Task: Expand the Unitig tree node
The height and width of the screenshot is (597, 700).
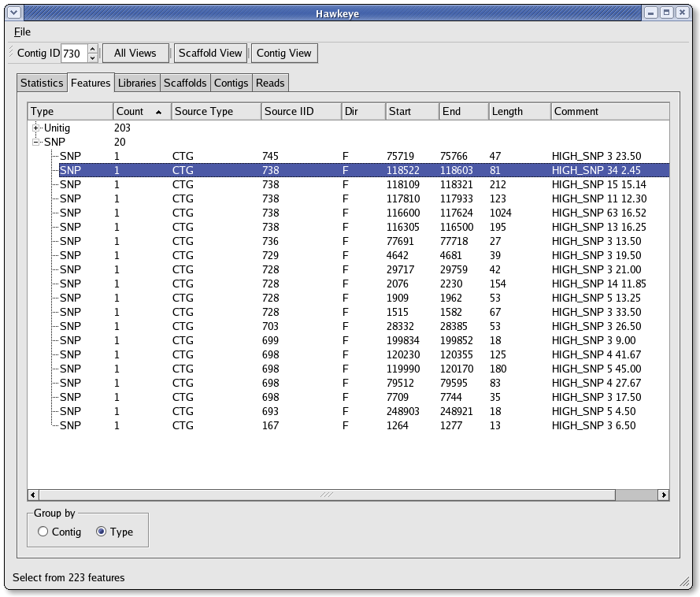Action: [36, 128]
